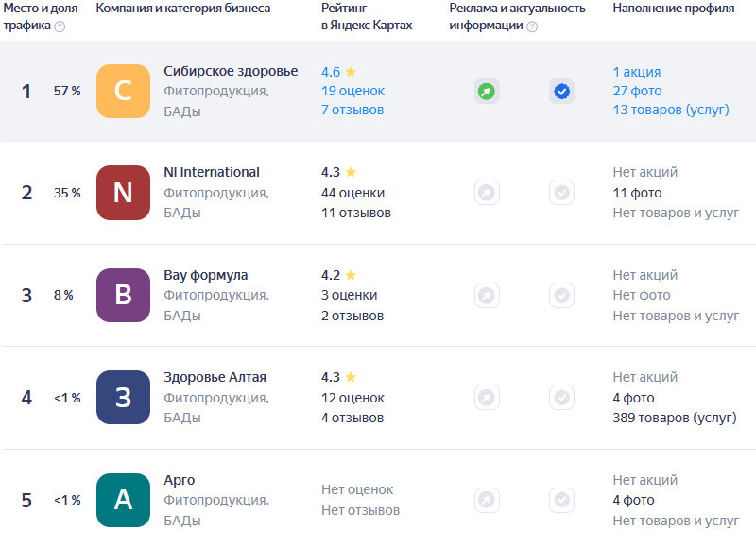
Task: Click the gray verified icon for Арго
Action: 561,500
